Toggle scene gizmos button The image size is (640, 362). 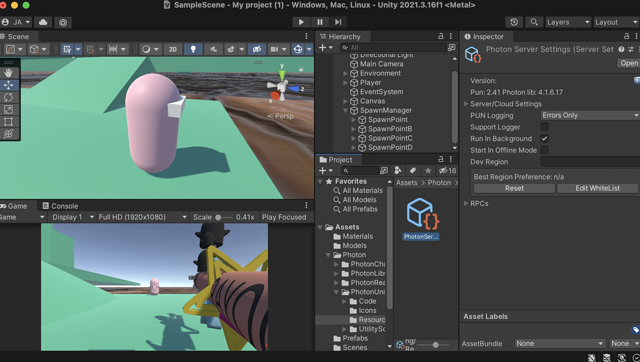(x=298, y=49)
